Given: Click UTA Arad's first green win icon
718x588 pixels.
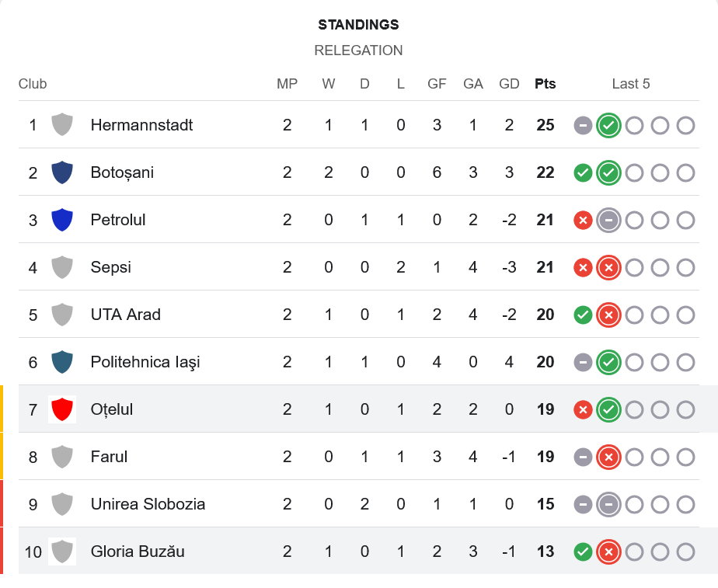Looking at the screenshot, I should pyautogui.click(x=583, y=315).
